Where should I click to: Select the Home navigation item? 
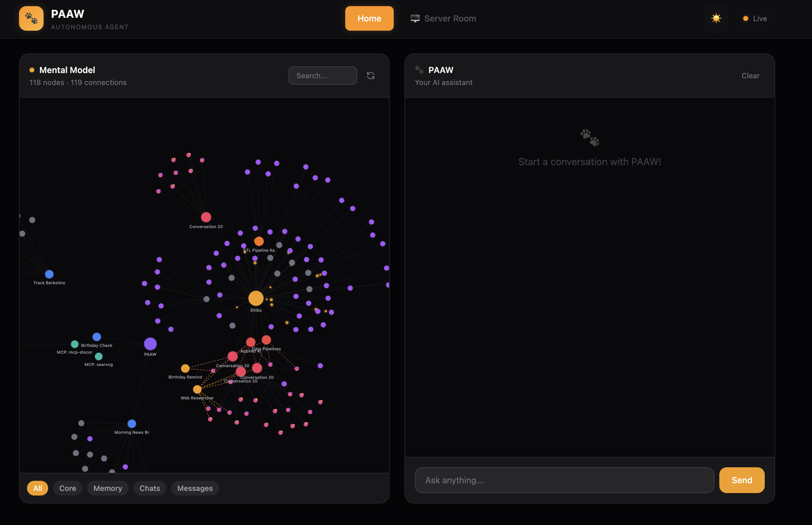[369, 18]
